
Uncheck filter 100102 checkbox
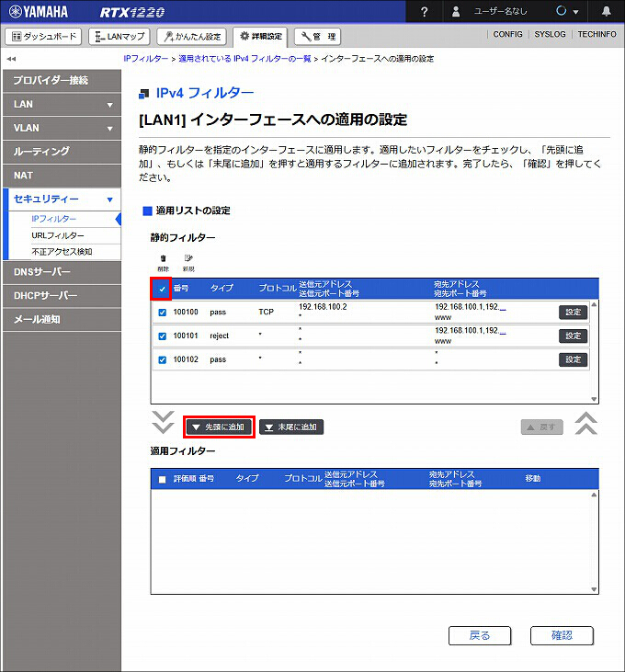(x=162, y=360)
